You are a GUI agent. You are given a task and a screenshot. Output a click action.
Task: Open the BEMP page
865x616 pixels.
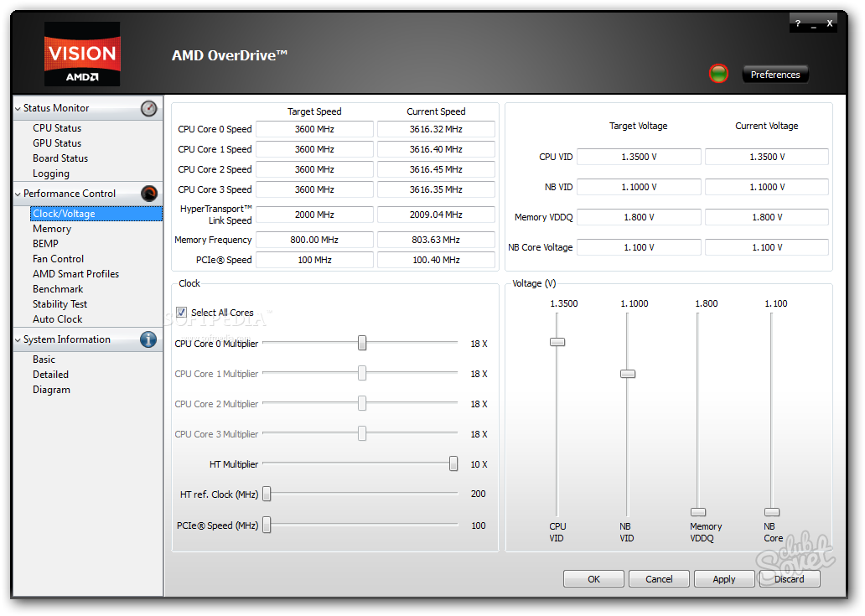(45, 244)
